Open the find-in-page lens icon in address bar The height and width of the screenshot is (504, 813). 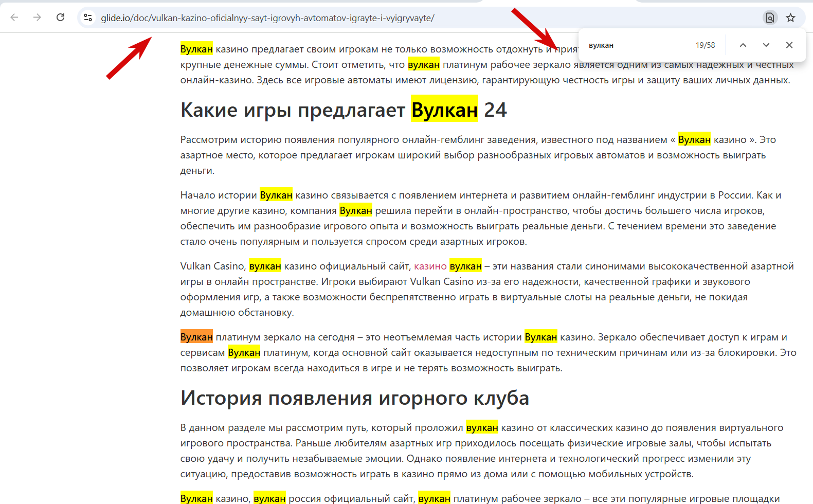(x=770, y=18)
